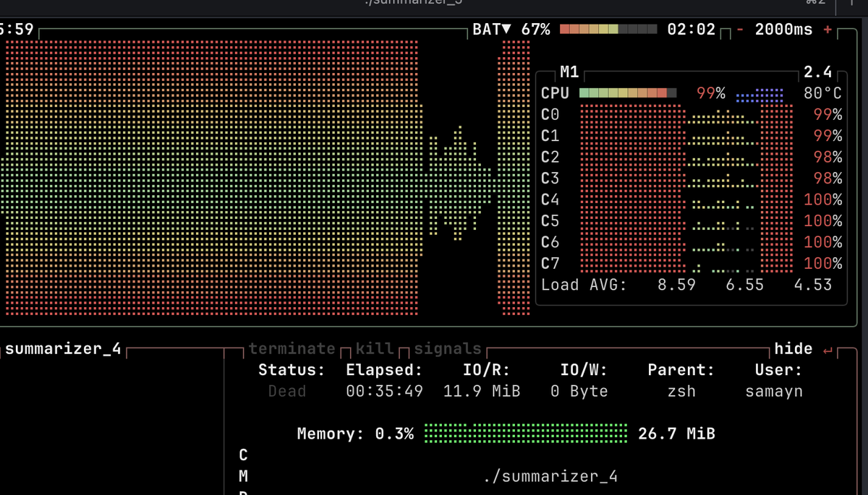868x495 pixels.
Task: Click the CPU temperature 80°C
Action: pos(822,93)
